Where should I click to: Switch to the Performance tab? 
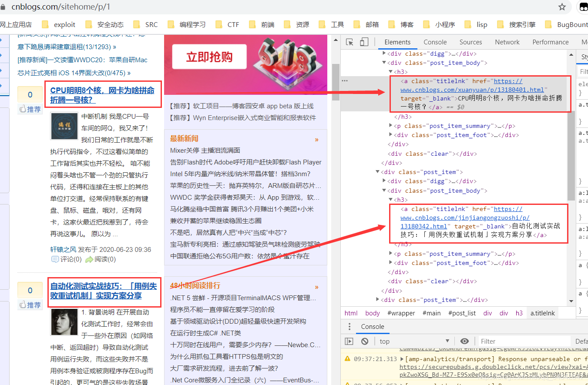click(x=551, y=42)
